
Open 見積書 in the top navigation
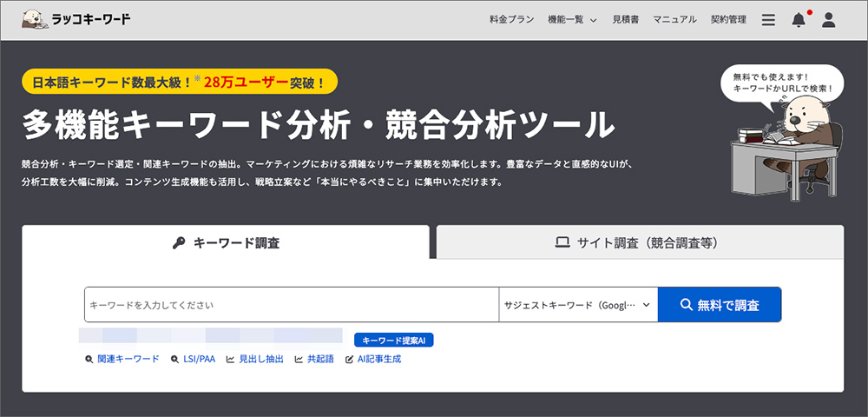pyautogui.click(x=626, y=20)
